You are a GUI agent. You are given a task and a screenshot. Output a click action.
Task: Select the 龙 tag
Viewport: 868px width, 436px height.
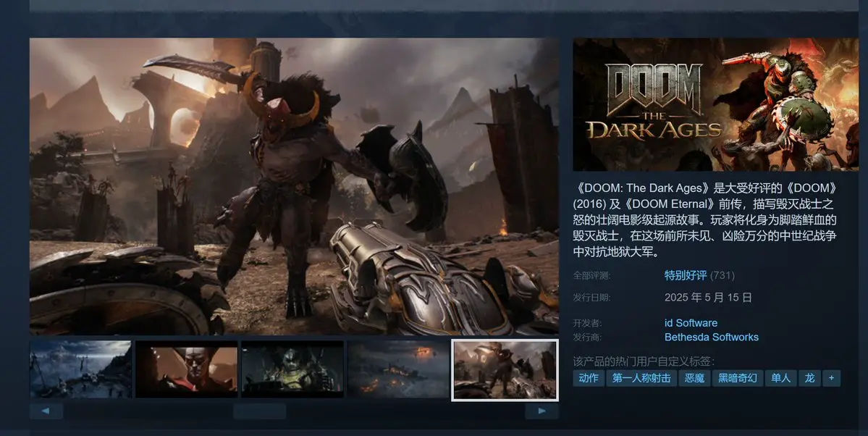(809, 378)
